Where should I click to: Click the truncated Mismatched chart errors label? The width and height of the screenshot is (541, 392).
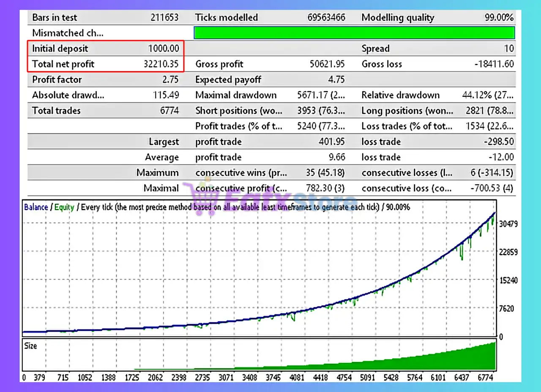[x=68, y=33]
